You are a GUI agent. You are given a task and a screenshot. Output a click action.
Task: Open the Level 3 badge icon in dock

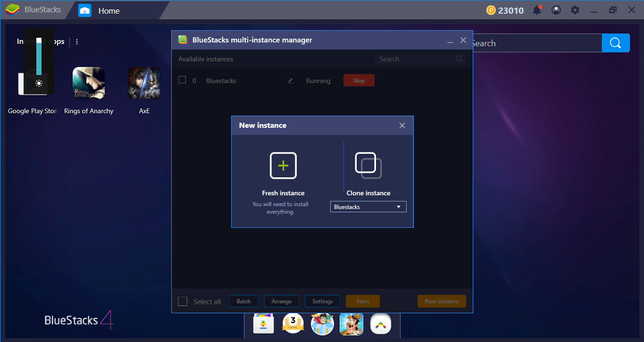coord(293,324)
